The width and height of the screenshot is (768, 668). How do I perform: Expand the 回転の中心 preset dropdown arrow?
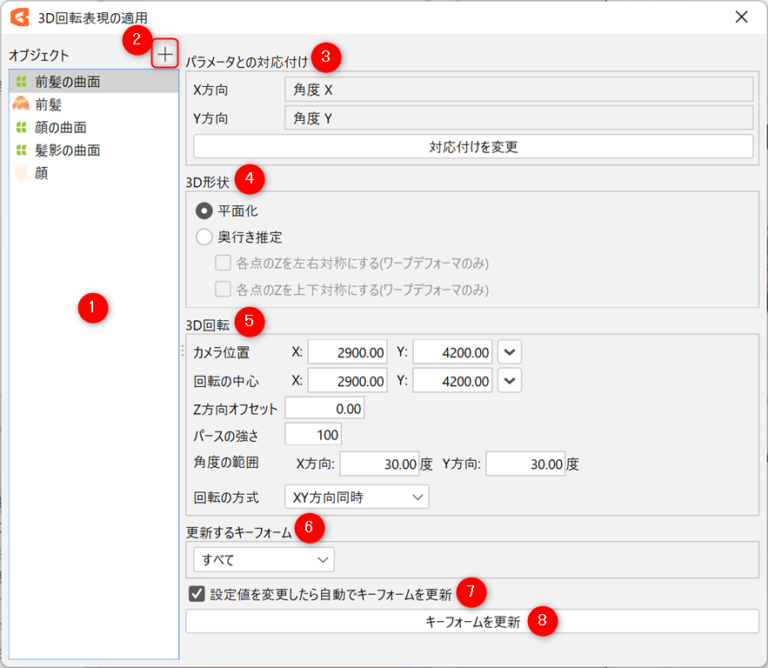tap(510, 380)
